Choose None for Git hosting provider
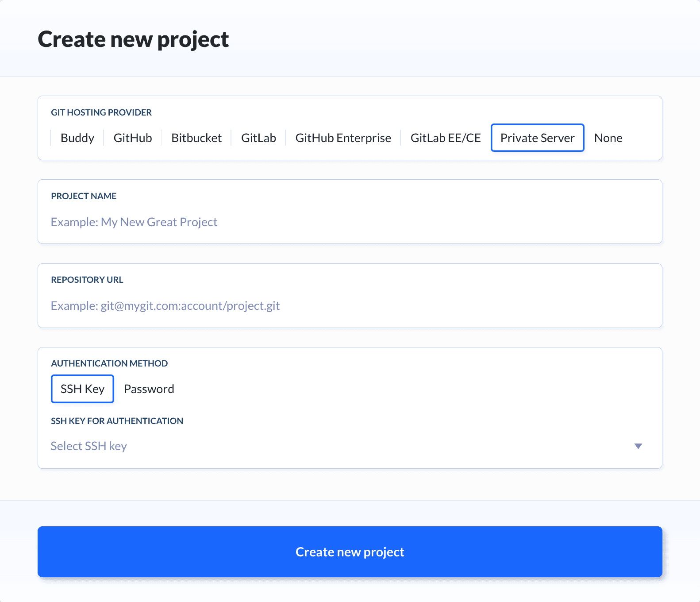The height and width of the screenshot is (602, 700). point(608,138)
